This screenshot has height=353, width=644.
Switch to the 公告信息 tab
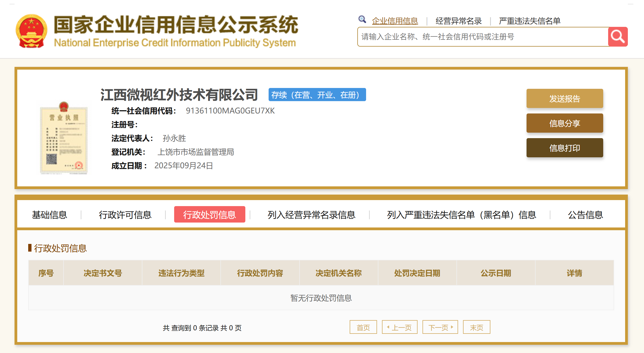click(585, 215)
